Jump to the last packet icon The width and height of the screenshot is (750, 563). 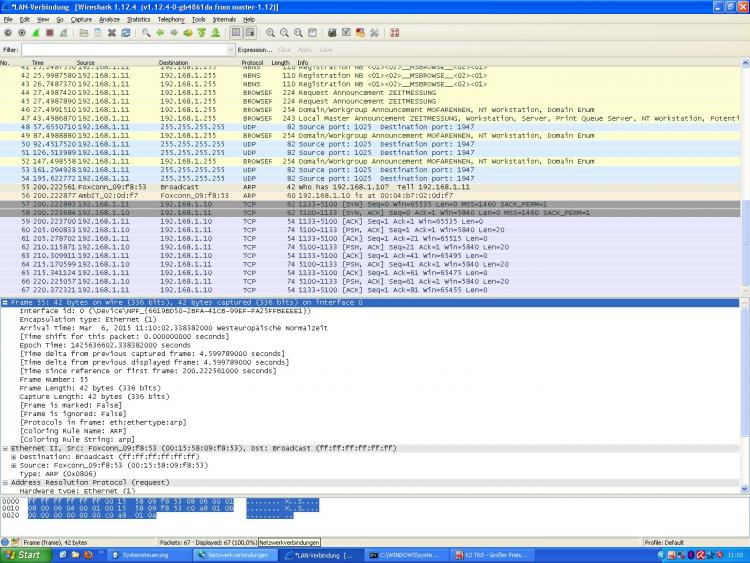215,33
